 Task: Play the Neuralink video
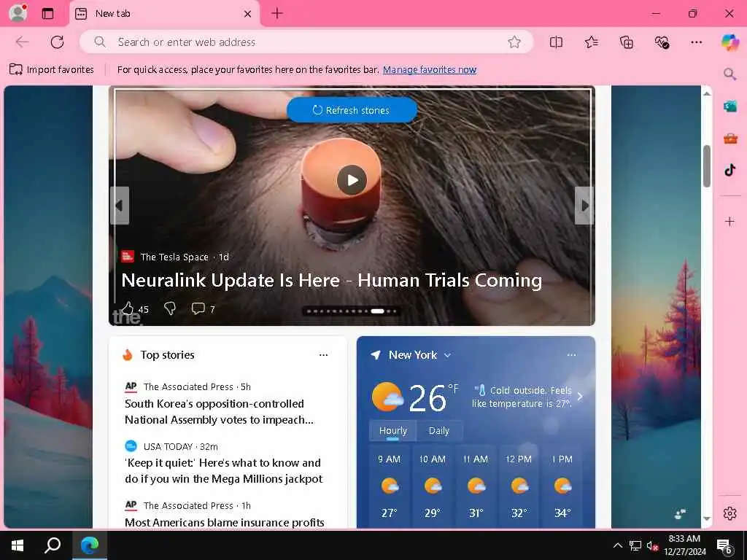352,180
